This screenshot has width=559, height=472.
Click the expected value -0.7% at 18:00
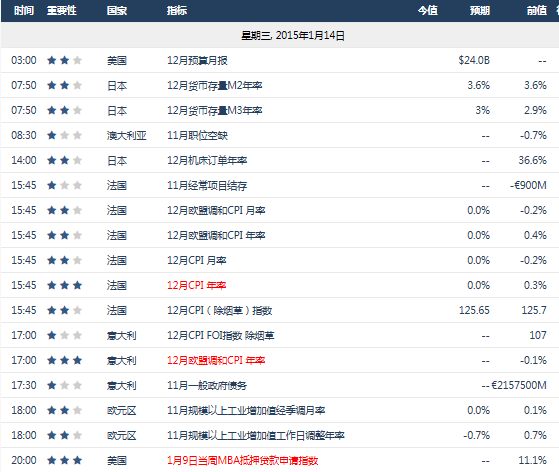pyautogui.click(x=476, y=435)
